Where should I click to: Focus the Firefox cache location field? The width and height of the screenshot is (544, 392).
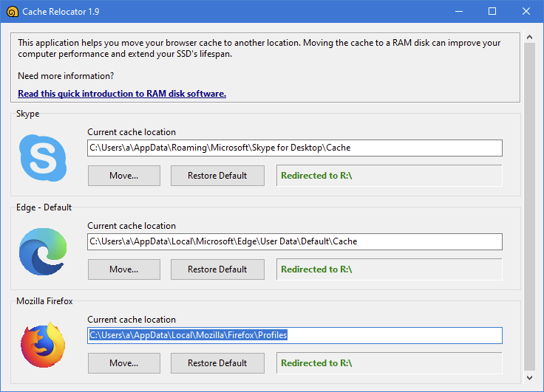click(295, 335)
